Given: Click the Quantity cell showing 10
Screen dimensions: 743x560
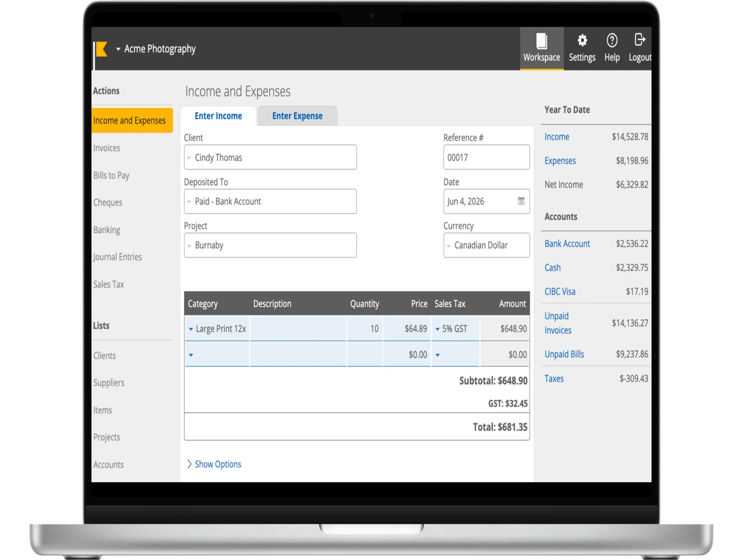Looking at the screenshot, I should pos(364,329).
